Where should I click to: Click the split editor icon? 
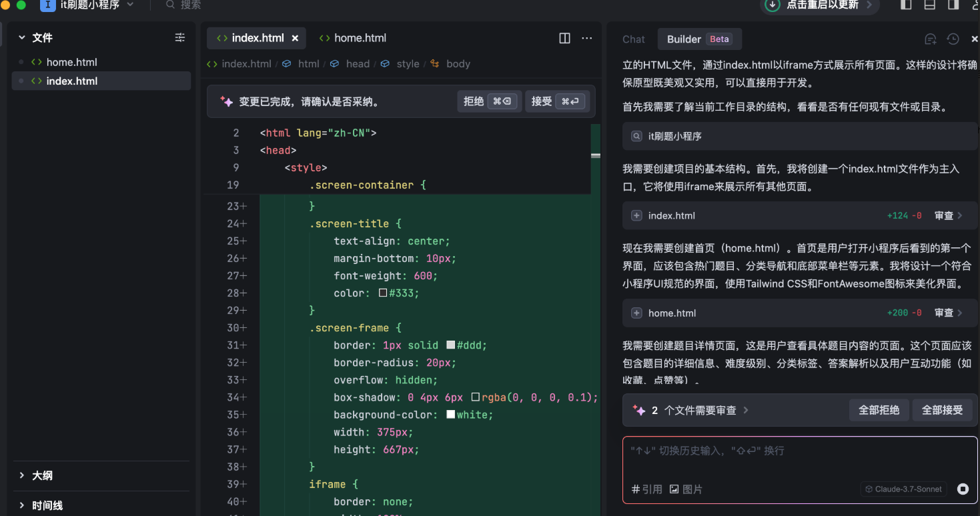(x=564, y=38)
